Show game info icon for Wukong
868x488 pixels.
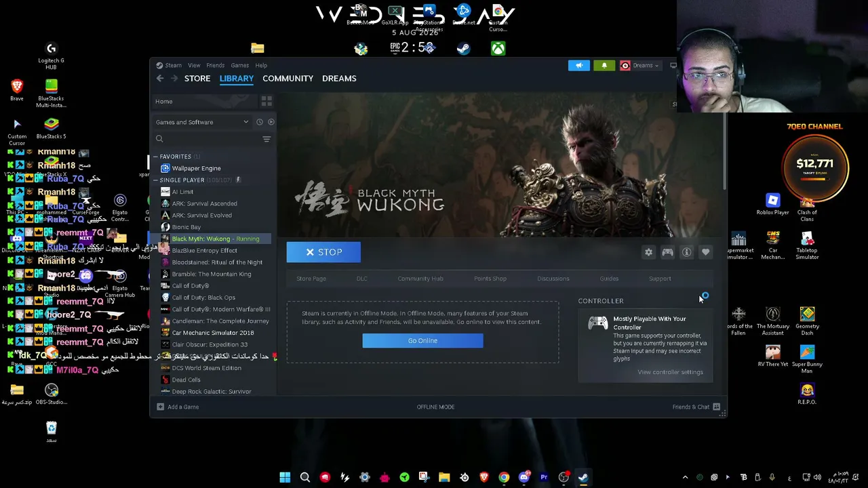click(687, 252)
